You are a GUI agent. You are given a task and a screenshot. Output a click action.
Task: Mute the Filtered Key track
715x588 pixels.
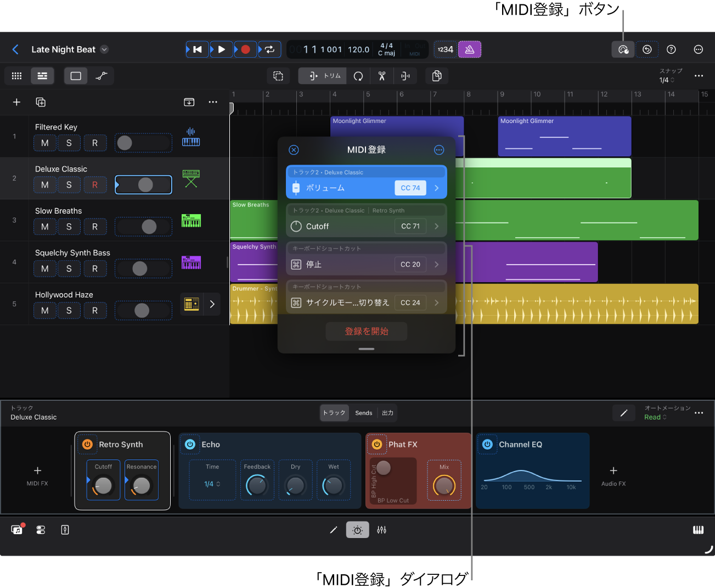coord(44,143)
